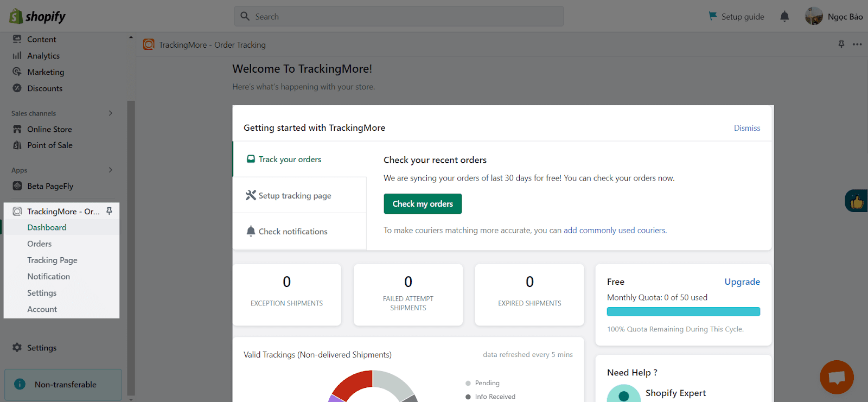Click the thumbs-up feedback widget
Viewport: 868px width, 402px height.
coord(857,201)
